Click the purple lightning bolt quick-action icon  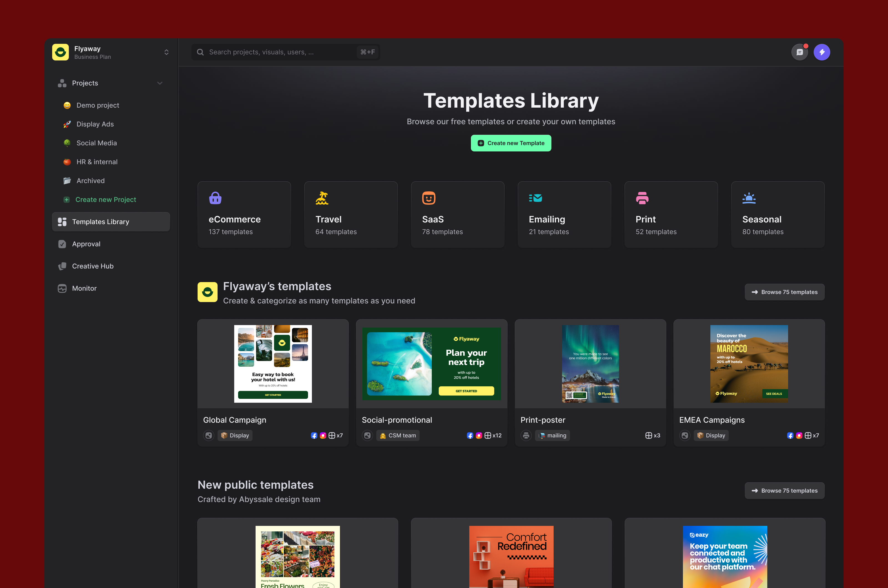pos(822,52)
